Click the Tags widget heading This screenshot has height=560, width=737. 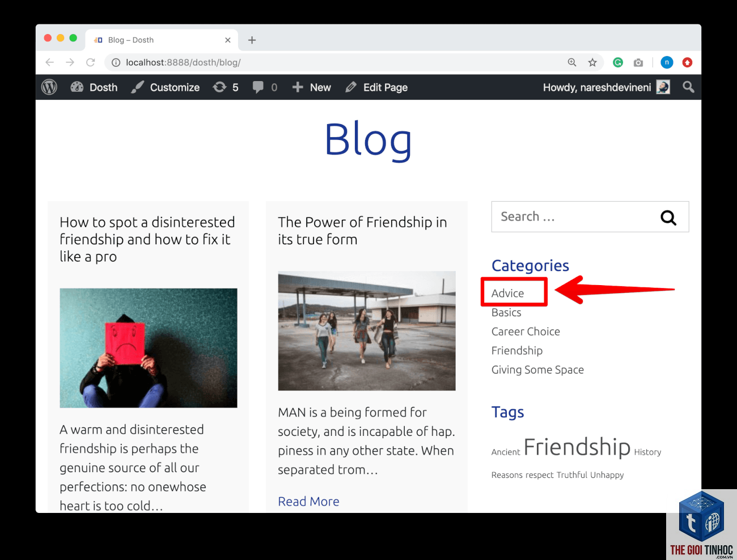tap(507, 412)
